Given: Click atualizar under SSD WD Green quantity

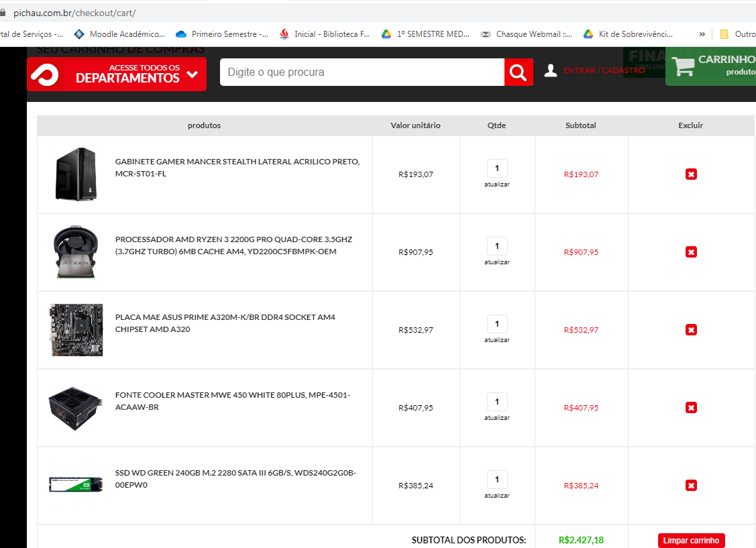Looking at the screenshot, I should (x=497, y=496).
